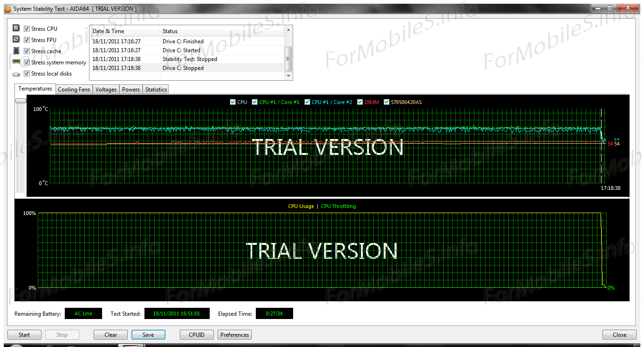Click the memory module icon beside Stress system memory
This screenshot has width=644, height=347.
click(16, 62)
